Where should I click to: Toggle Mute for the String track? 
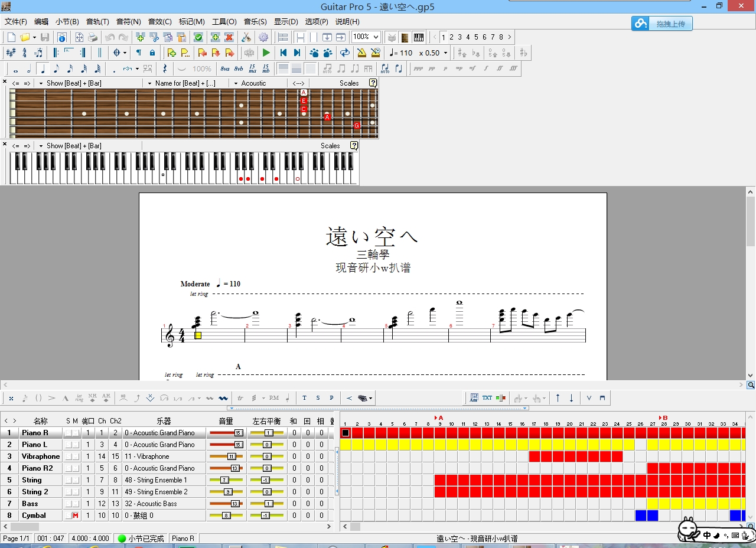click(x=75, y=480)
